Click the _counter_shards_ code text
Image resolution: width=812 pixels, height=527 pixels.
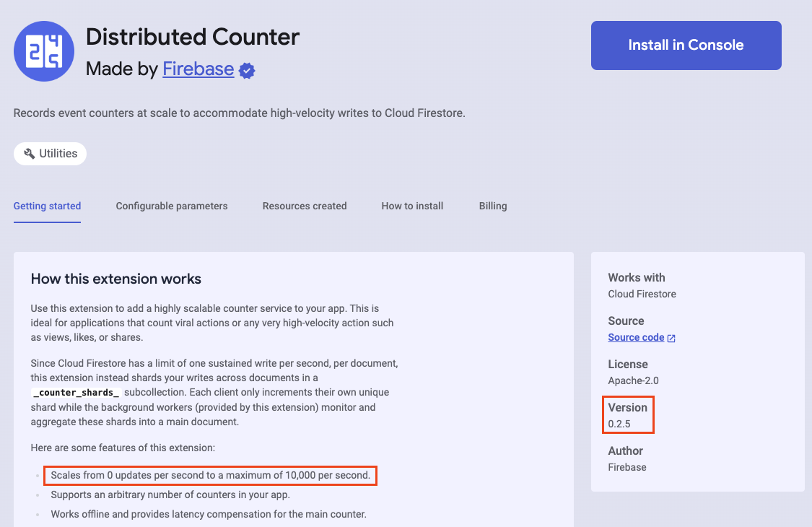click(76, 392)
